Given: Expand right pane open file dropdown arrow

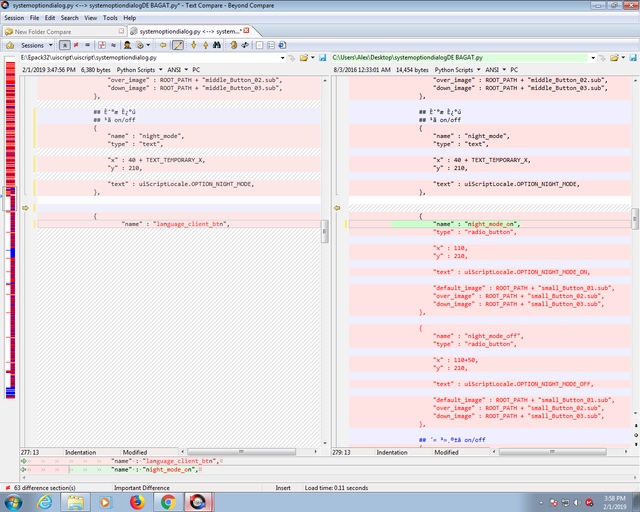Looking at the screenshot, I should point(623,58).
